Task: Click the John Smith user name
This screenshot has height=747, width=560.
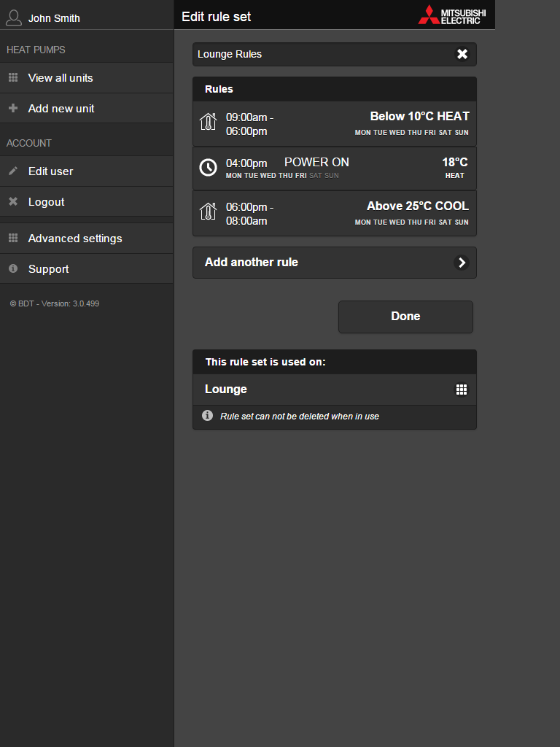Action: pos(54,18)
